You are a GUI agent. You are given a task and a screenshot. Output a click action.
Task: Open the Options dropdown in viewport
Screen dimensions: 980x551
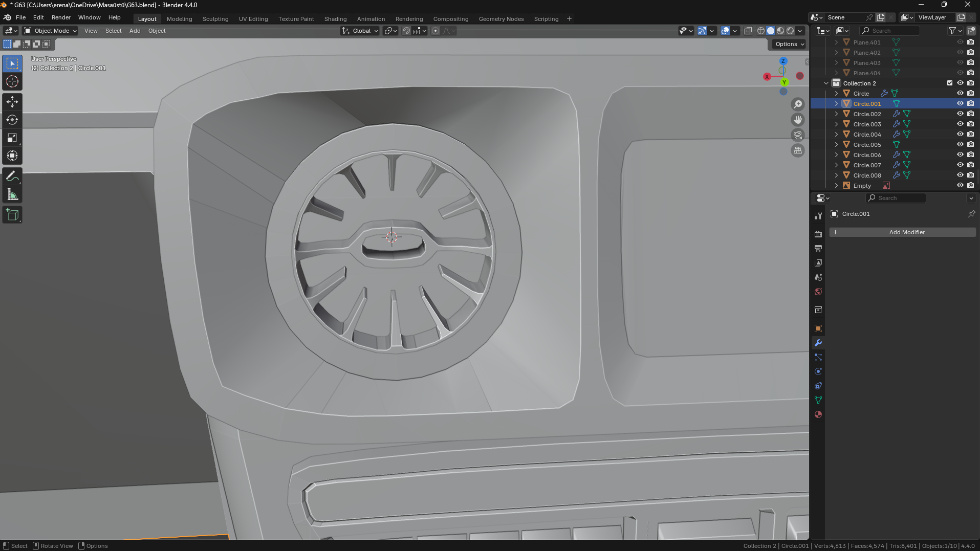(790, 44)
